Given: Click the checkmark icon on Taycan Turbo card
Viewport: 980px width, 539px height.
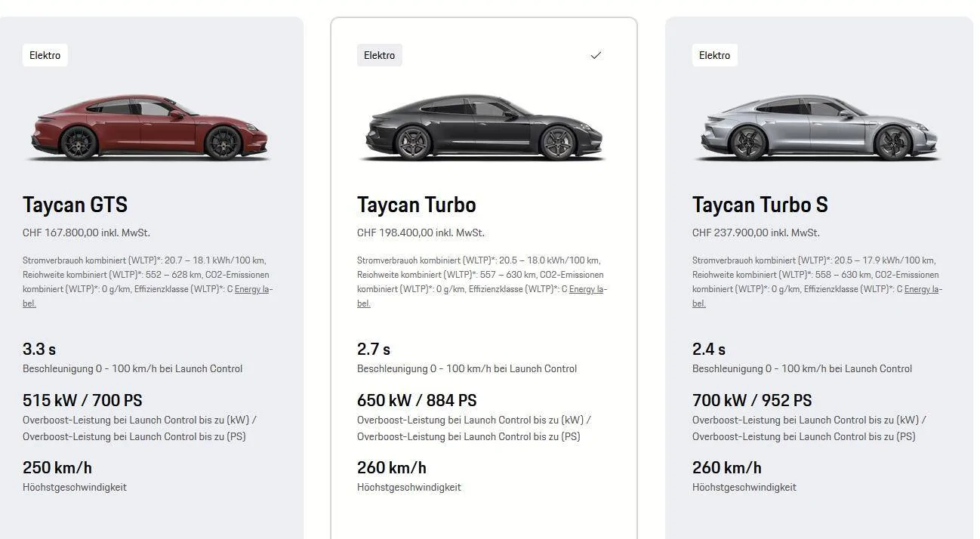Looking at the screenshot, I should 596,55.
